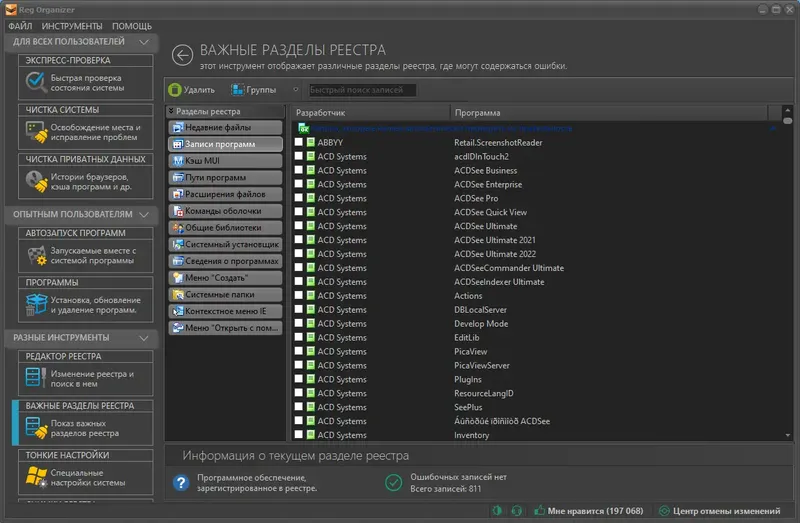The width and height of the screenshot is (800, 523).
Task: Collapse the Разные инструменты section
Action: [144, 338]
